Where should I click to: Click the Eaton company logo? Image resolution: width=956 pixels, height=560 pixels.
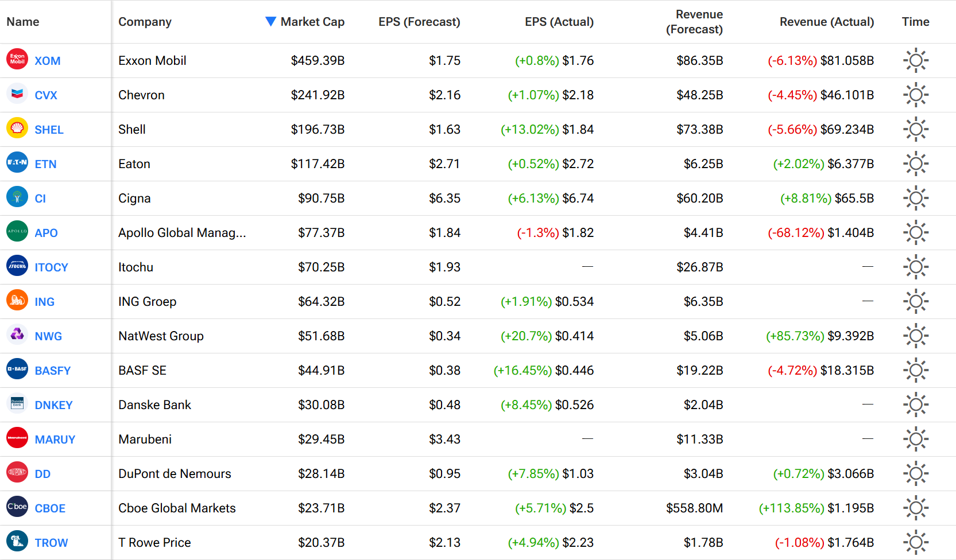pyautogui.click(x=17, y=162)
